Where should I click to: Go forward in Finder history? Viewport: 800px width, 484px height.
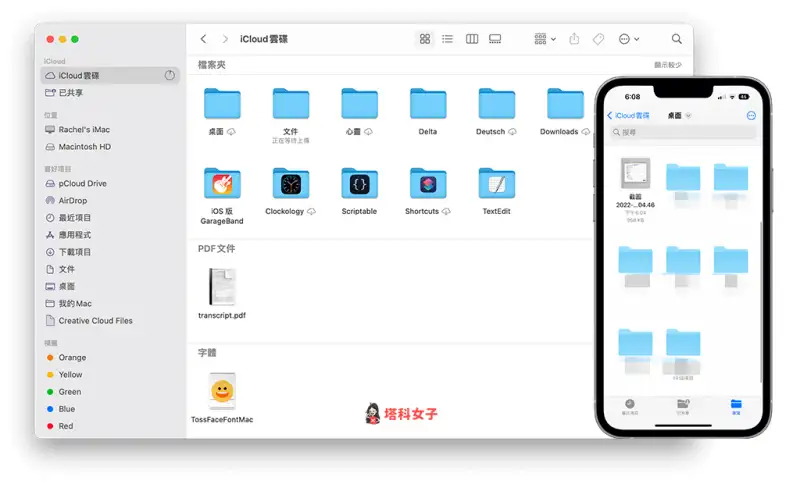pyautogui.click(x=225, y=39)
